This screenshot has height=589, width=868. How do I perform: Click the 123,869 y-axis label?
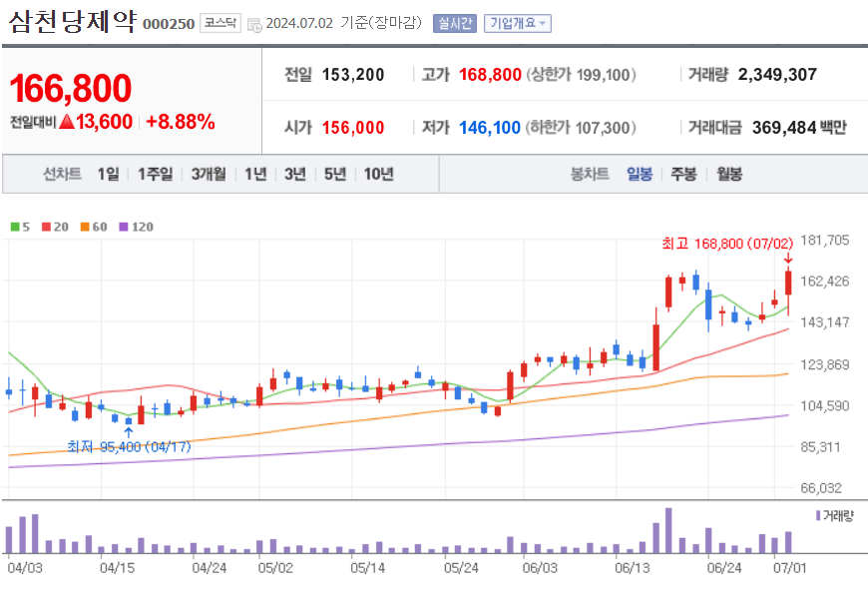pyautogui.click(x=825, y=364)
